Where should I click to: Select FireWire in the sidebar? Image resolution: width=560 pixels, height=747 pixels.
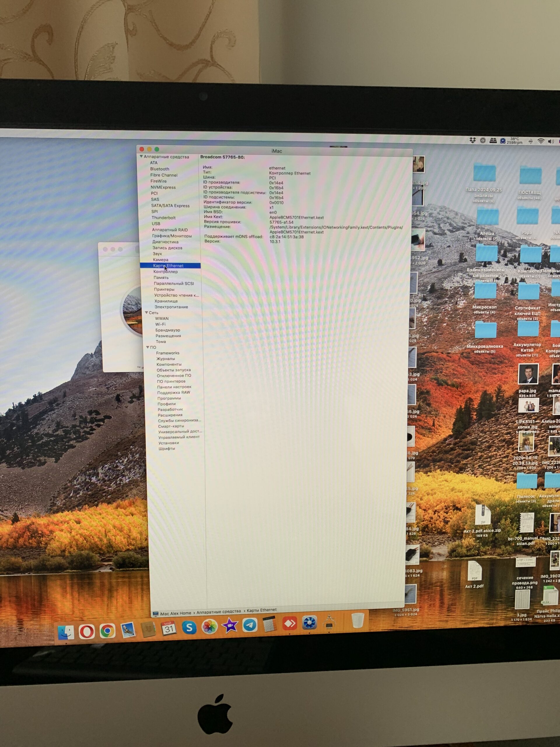pos(158,181)
